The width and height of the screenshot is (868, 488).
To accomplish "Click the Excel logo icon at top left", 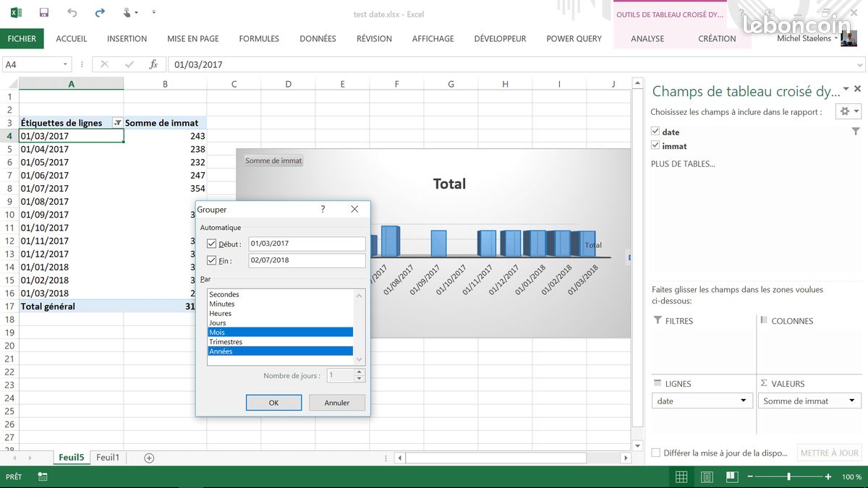I will coord(16,13).
